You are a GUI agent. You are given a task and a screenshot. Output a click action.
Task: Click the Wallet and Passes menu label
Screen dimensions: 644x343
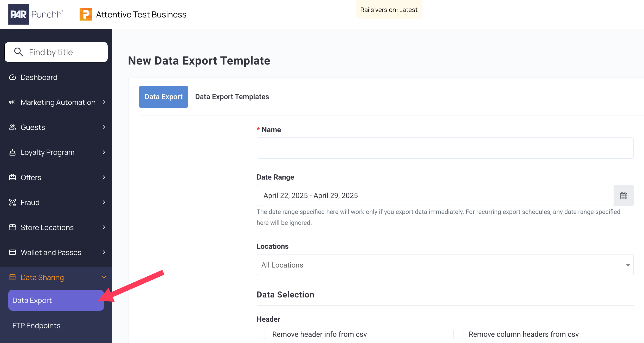coord(51,252)
